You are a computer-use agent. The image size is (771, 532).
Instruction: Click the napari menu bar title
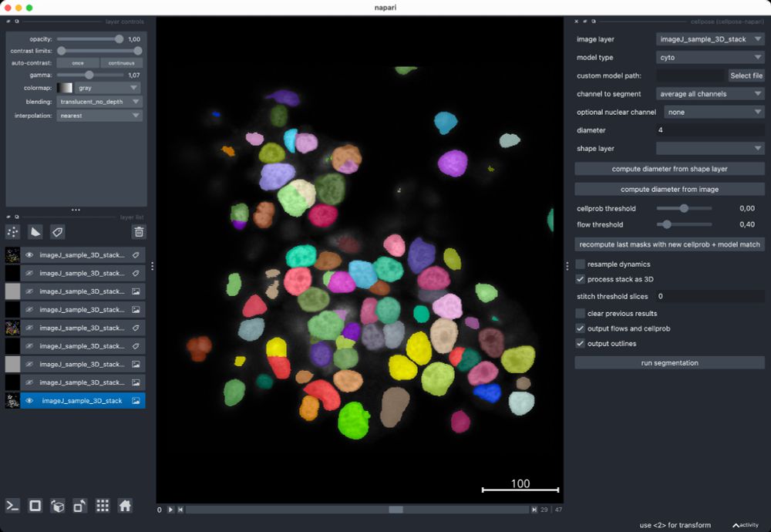click(x=385, y=6)
